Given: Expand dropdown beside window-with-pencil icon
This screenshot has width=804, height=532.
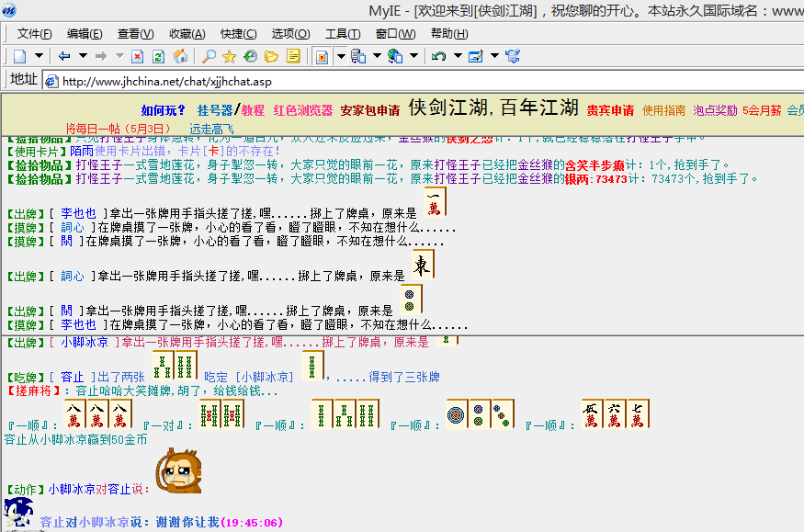Looking at the screenshot, I should (495, 55).
